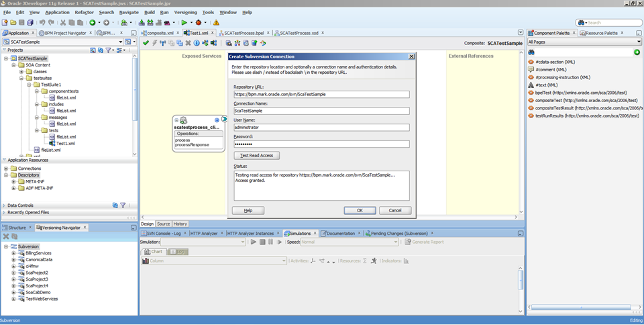644x325 pixels.
Task: Toggle the Log view in Simulations
Action: point(178,252)
